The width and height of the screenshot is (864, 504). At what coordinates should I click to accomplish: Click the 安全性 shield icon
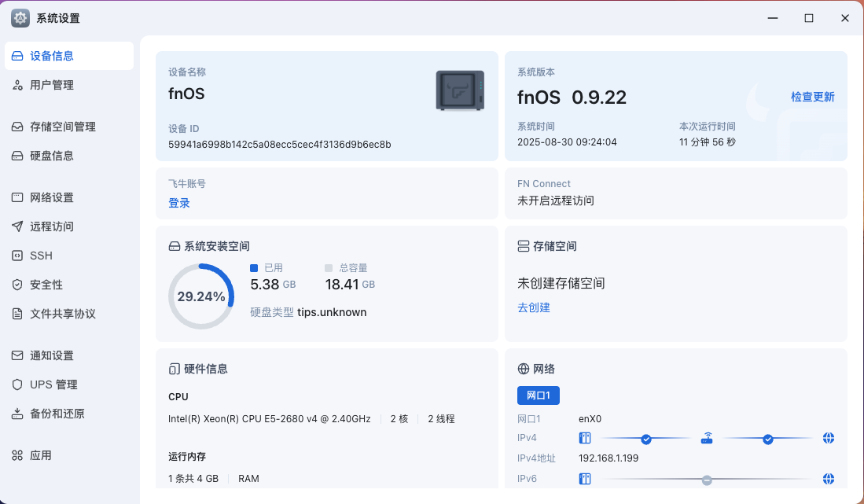(17, 285)
